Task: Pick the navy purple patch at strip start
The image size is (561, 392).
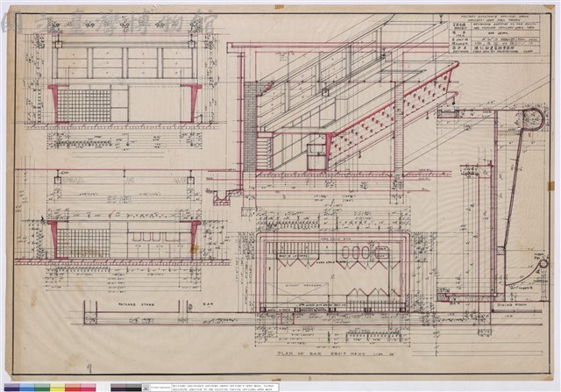Action: (11, 388)
